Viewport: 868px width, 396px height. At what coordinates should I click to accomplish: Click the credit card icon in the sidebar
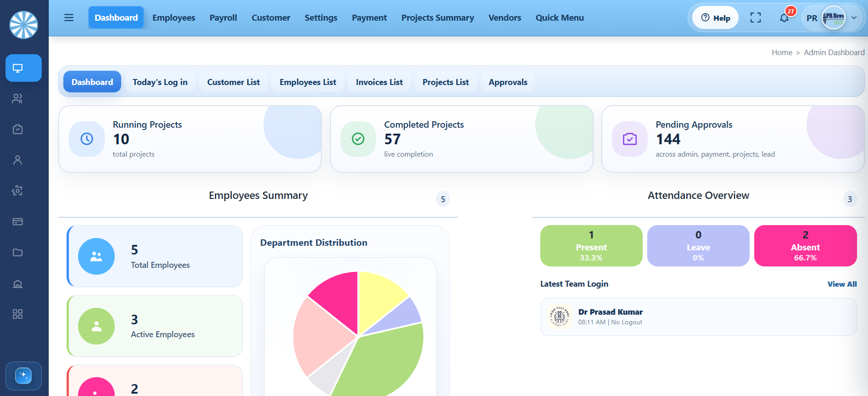point(17,222)
